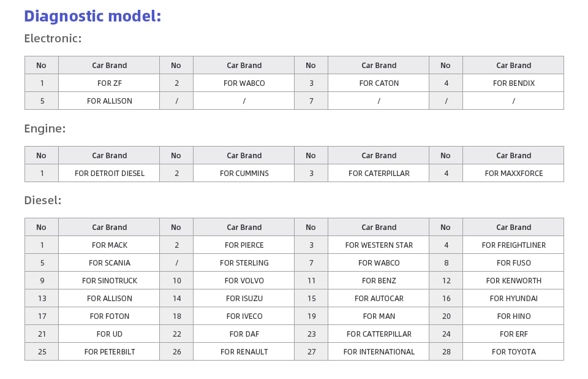
Task: Select the FOR MACK cell
Action: click(109, 245)
